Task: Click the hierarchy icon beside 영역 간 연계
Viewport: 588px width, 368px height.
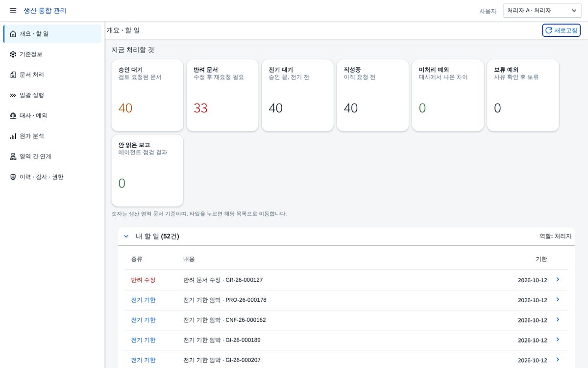Action: pyautogui.click(x=13, y=157)
